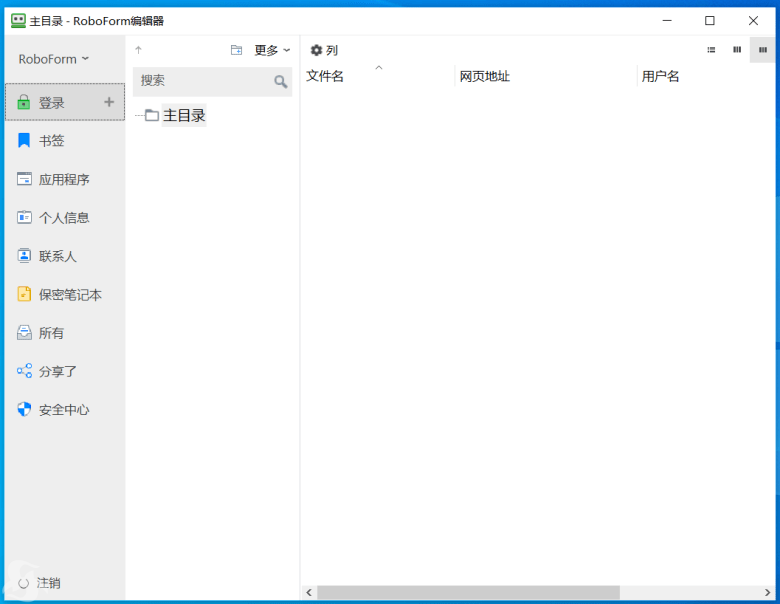
Task: Click the share nodes icon
Action: (x=24, y=371)
